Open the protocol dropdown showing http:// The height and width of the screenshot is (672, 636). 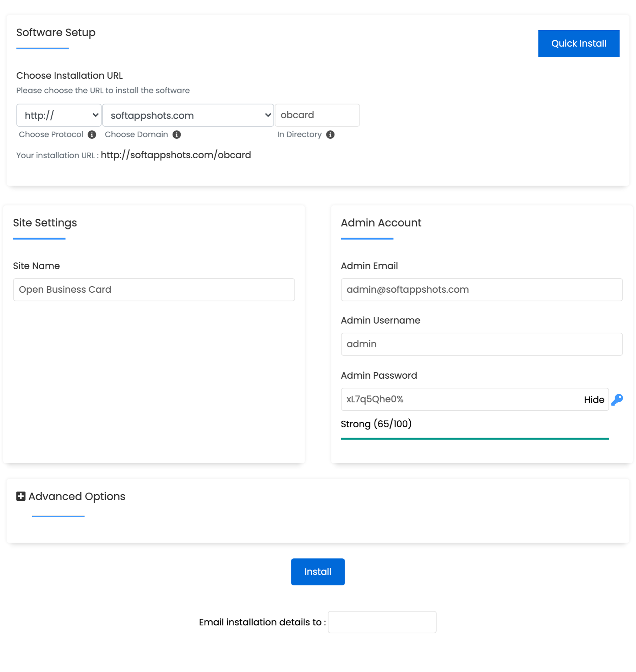58,115
